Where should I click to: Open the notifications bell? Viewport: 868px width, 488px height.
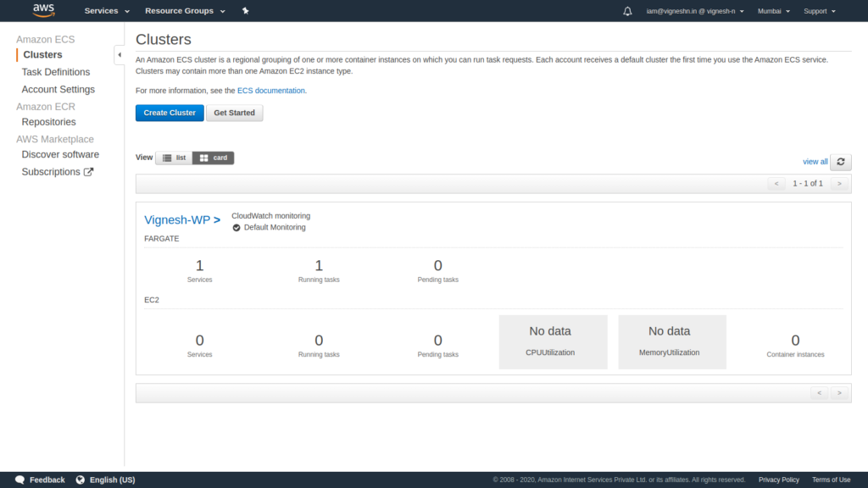coord(627,11)
